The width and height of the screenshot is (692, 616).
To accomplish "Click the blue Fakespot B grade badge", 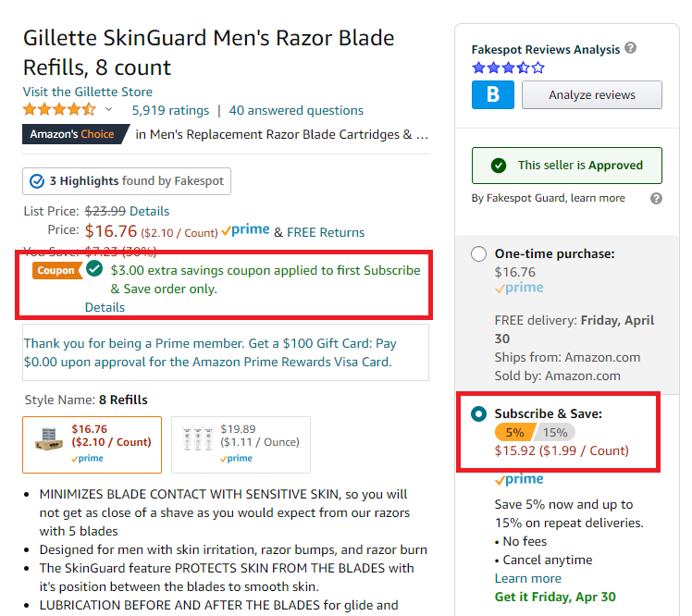I will 492,94.
